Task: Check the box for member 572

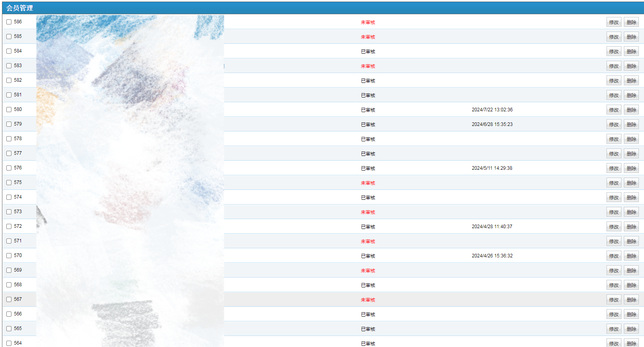Action: click(9, 227)
